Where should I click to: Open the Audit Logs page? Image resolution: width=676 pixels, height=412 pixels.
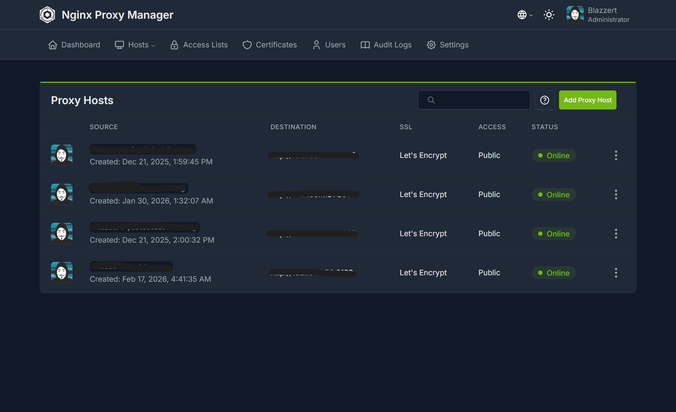pos(385,45)
